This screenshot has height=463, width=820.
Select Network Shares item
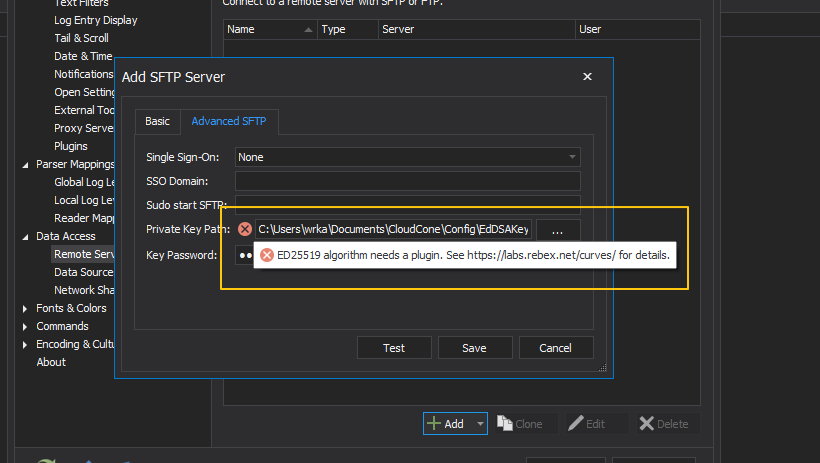pos(84,290)
